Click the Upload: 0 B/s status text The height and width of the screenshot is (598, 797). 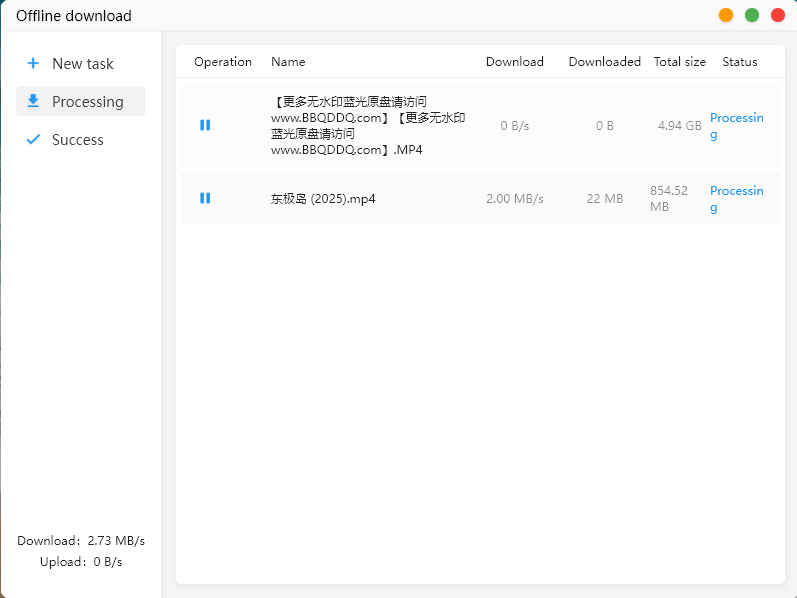coord(81,561)
